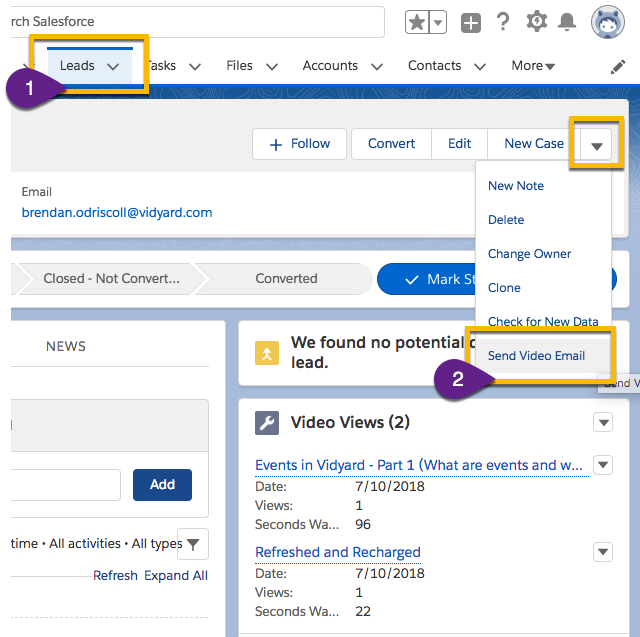Click the blue Add button

(162, 484)
